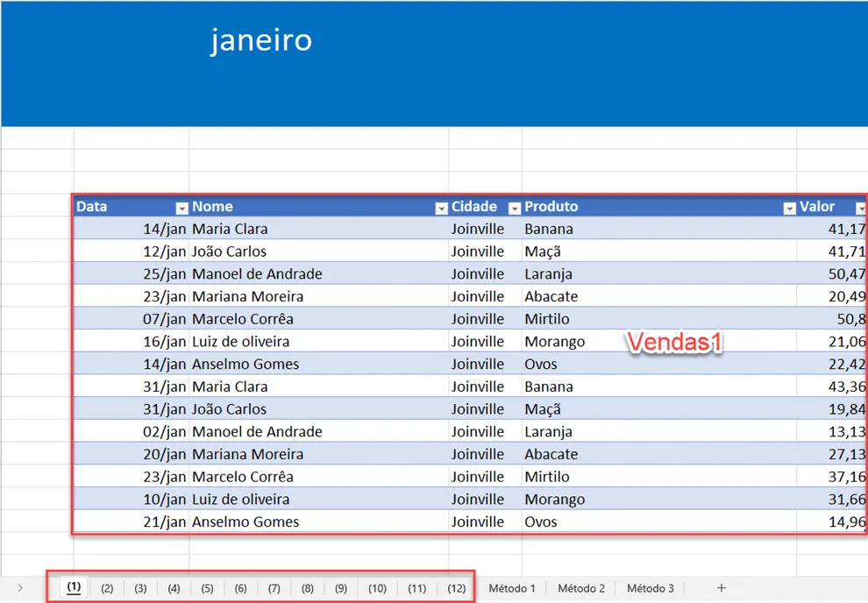868x603 pixels.
Task: Select the active sheet tab (1)
Action: 74,587
